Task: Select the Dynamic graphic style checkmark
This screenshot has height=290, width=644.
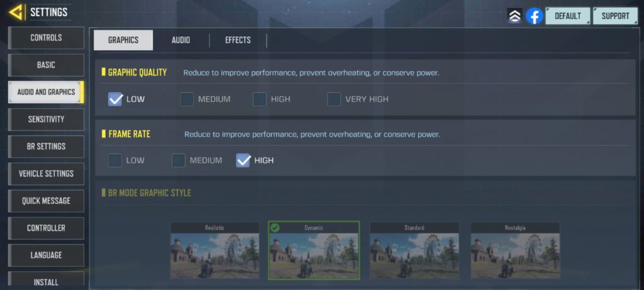Action: [275, 227]
